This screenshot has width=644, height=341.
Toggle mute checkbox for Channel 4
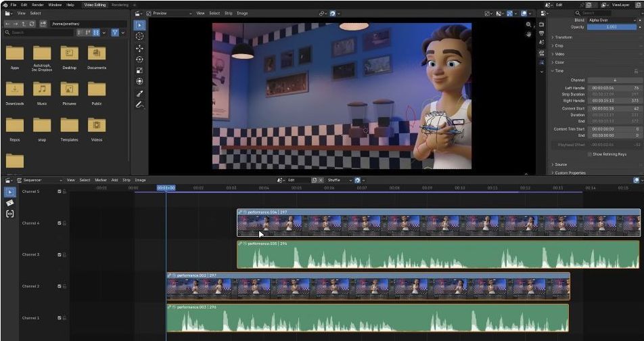pos(60,223)
